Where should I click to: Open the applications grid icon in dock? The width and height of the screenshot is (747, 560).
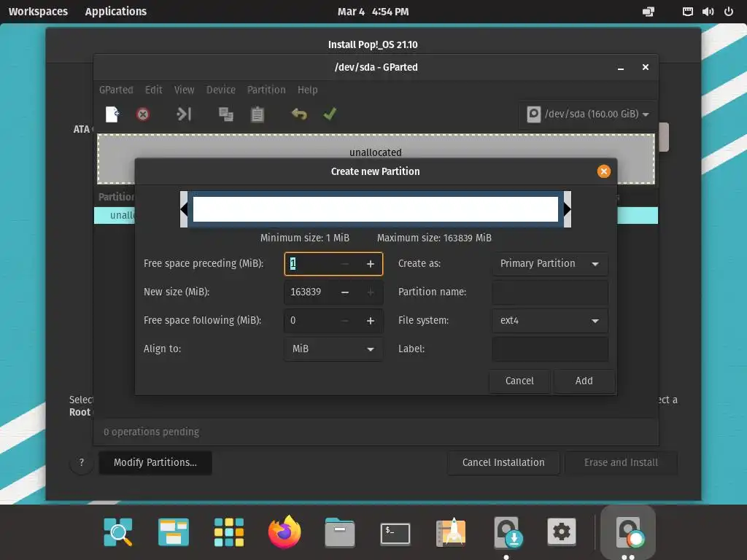228,532
